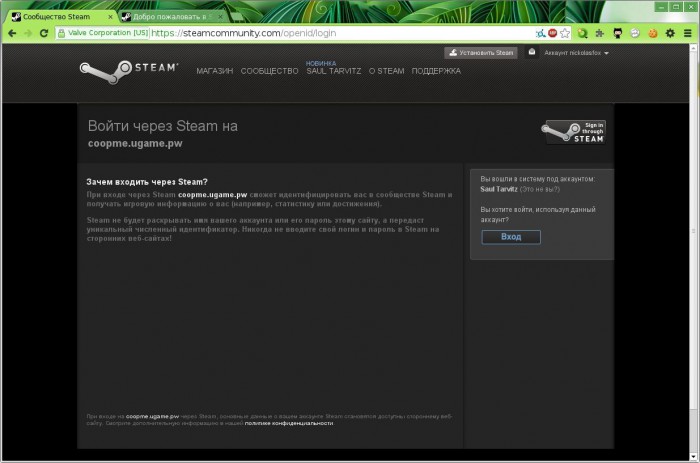This screenshot has height=463, width=700.
Task: Click the gear extension icon in toolbar
Action: (x=670, y=33)
